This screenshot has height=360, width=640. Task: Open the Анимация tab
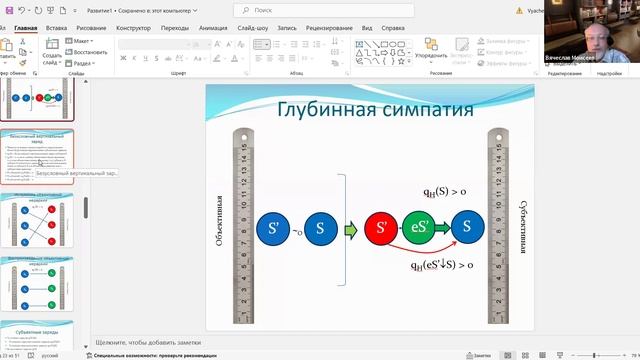213,28
